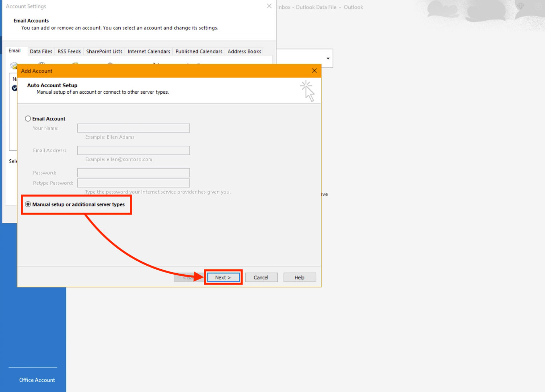The width and height of the screenshot is (545, 392).
Task: Switch to the Published Calendars tab
Action: tap(199, 52)
